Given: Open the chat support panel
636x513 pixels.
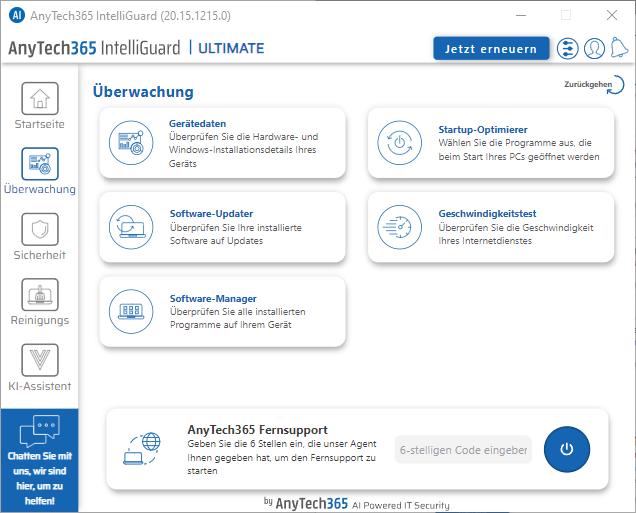Looking at the screenshot, I should coord(39,460).
